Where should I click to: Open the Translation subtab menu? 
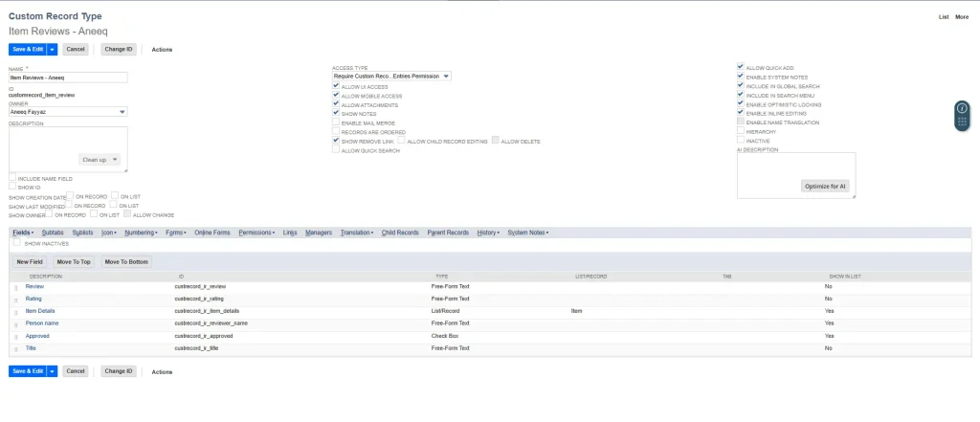[x=357, y=233]
